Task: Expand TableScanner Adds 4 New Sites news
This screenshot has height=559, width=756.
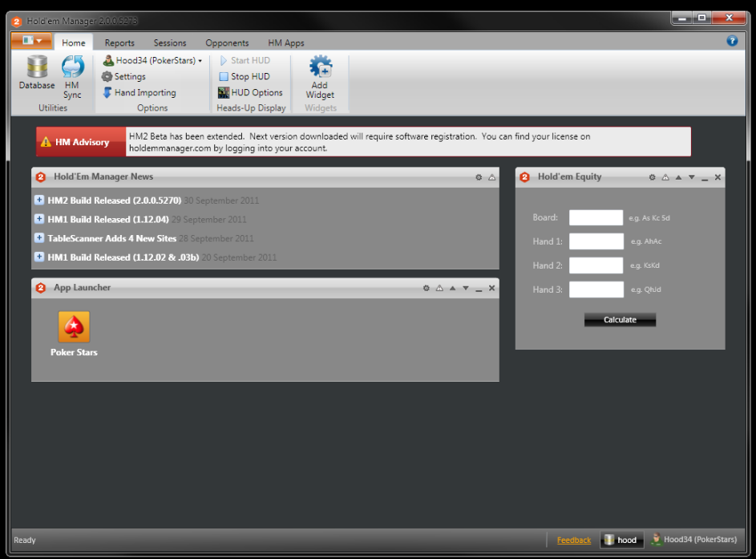Action: pos(39,237)
